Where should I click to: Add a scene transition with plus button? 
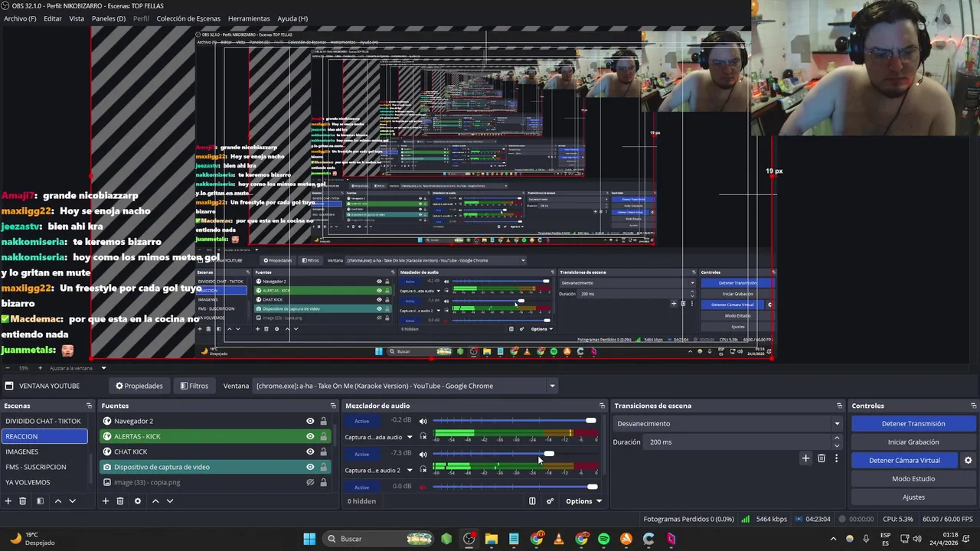coord(805,458)
